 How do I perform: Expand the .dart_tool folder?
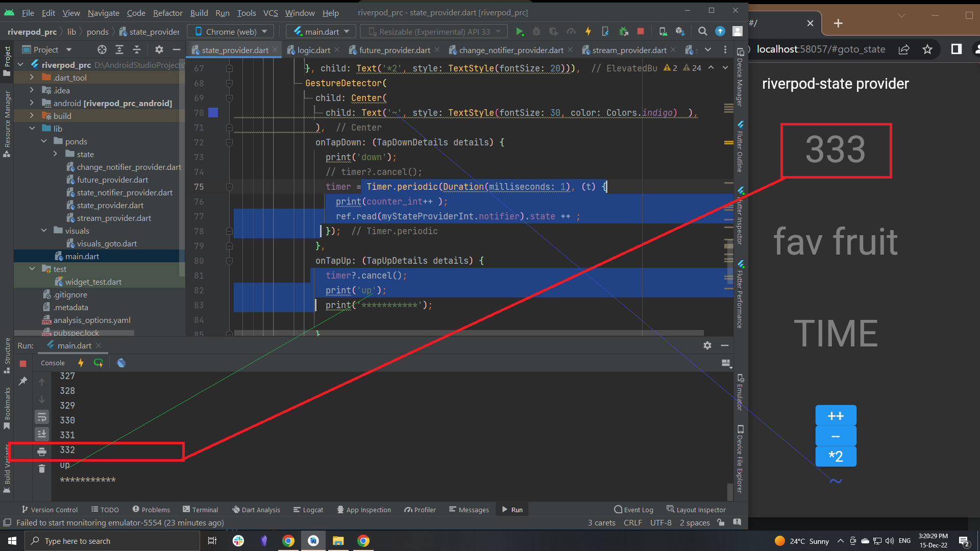(x=32, y=77)
